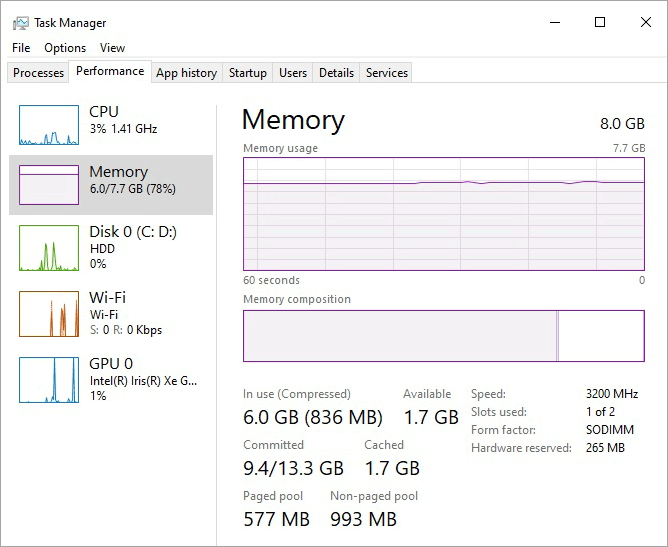The width and height of the screenshot is (668, 547).
Task: Maximize the Task Manager window
Action: (x=600, y=22)
